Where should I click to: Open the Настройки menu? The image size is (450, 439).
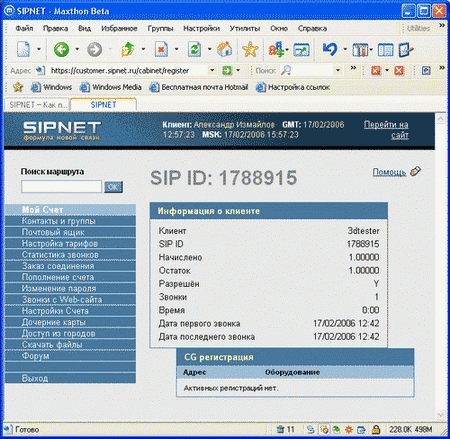[x=201, y=28]
